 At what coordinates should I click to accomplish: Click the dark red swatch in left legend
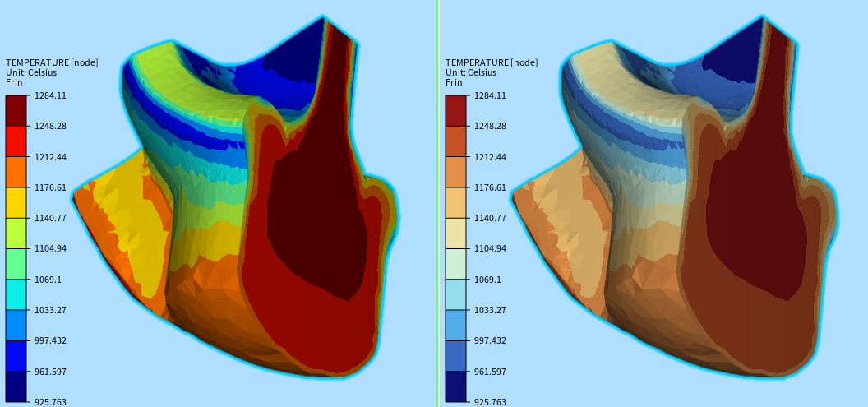coord(16,110)
